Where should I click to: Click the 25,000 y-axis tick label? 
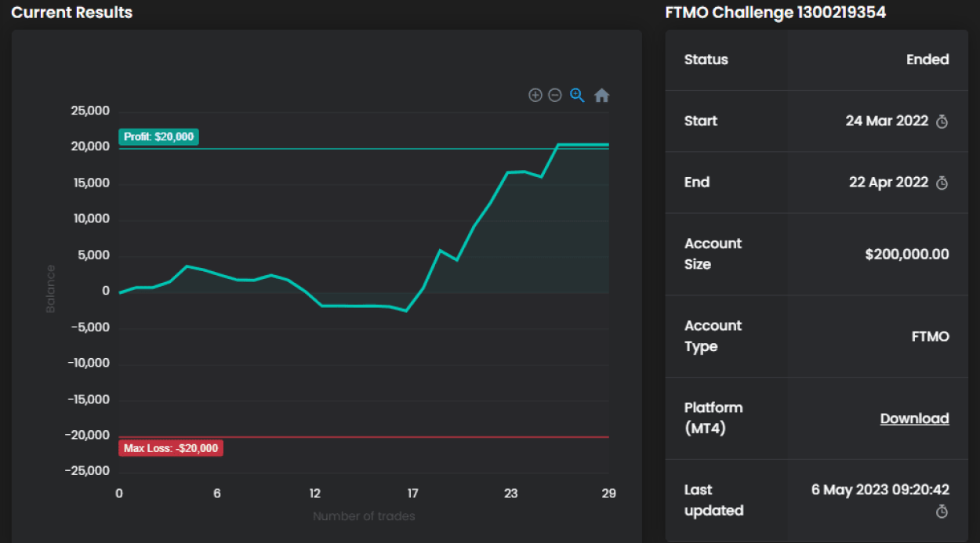pos(90,110)
